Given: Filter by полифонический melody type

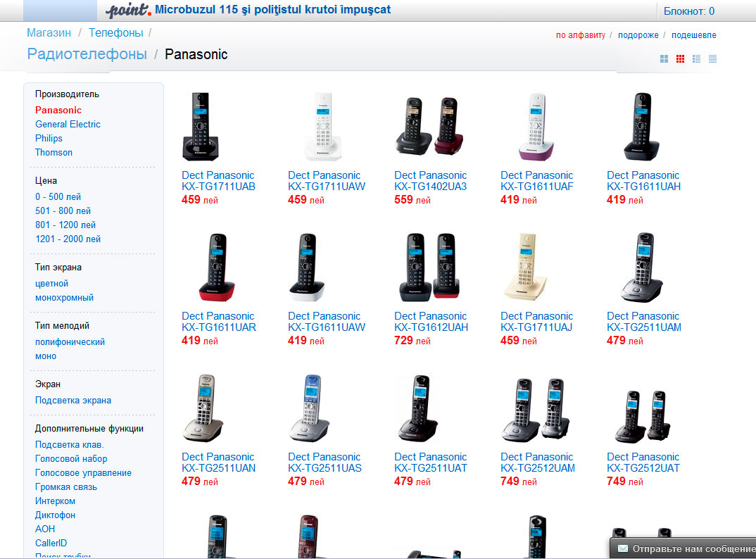Looking at the screenshot, I should 70,342.
